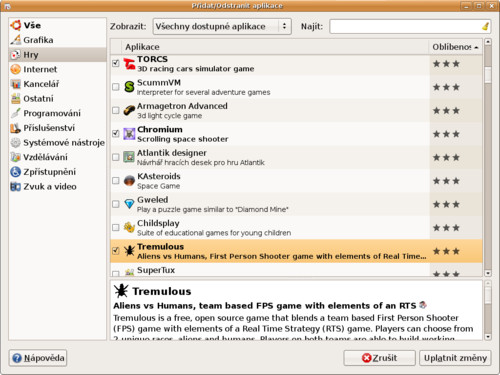Click the large Tremulous icon in description pane
This screenshot has height=375, width=500.
click(x=121, y=291)
